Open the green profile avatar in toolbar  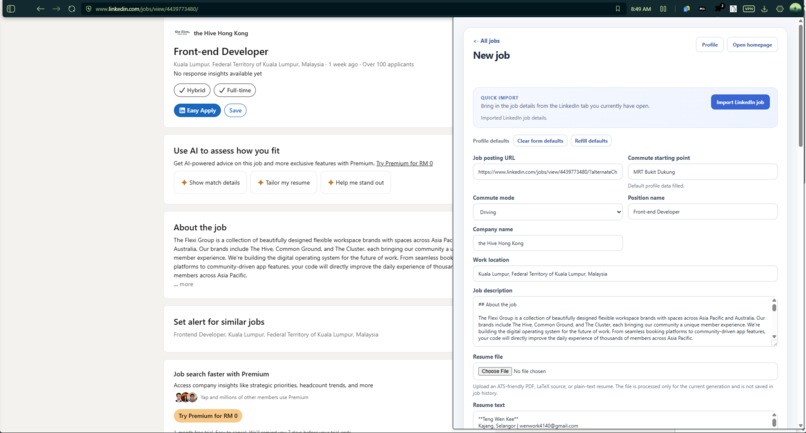pyautogui.click(x=795, y=8)
